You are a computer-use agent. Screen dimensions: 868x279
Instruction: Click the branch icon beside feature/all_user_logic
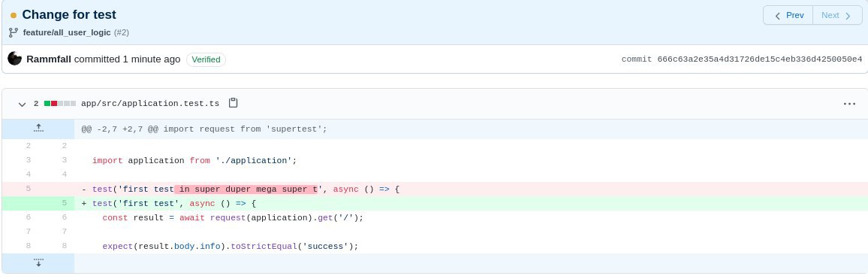point(14,33)
